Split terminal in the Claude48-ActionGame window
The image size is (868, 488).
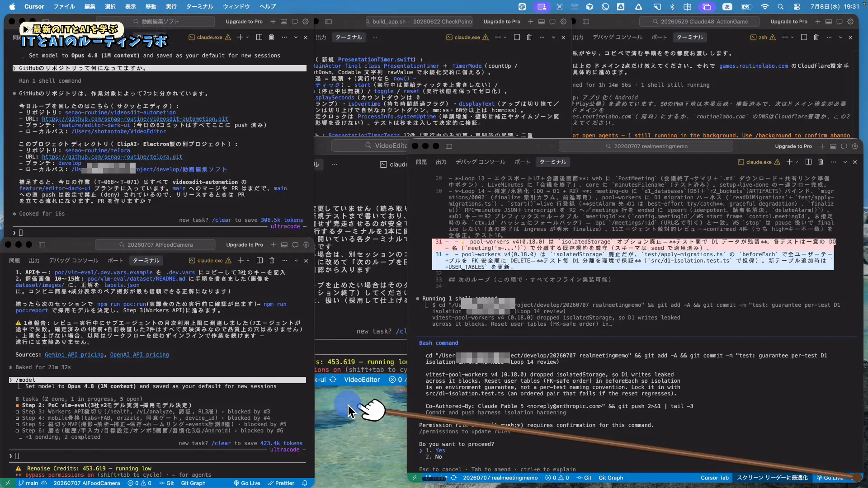[x=804, y=37]
